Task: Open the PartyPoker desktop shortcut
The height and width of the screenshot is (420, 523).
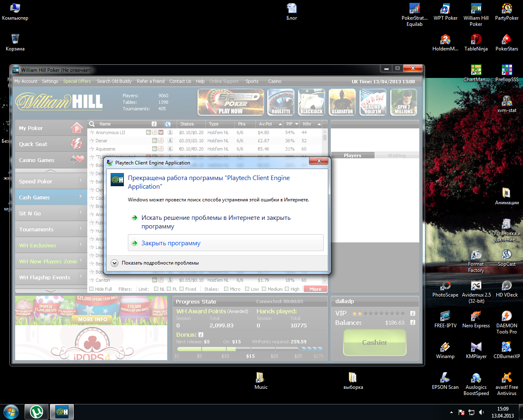Action: pyautogui.click(x=507, y=11)
